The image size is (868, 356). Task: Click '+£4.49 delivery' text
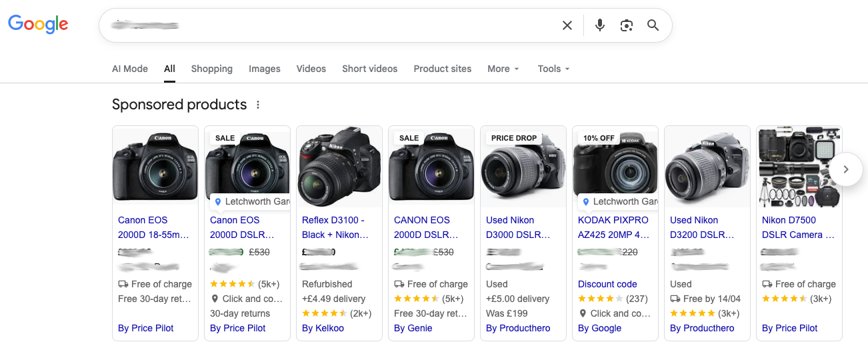334,299
